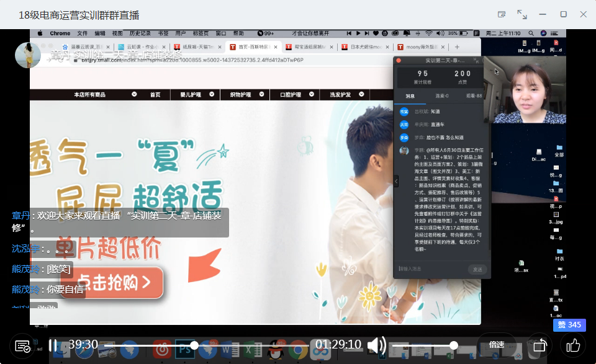Click the thumbs-up like icon

pos(572,345)
